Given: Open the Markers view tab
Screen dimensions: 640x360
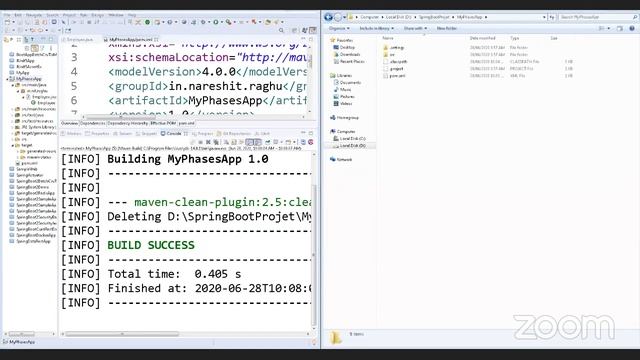Looking at the screenshot, I should coord(71,133).
